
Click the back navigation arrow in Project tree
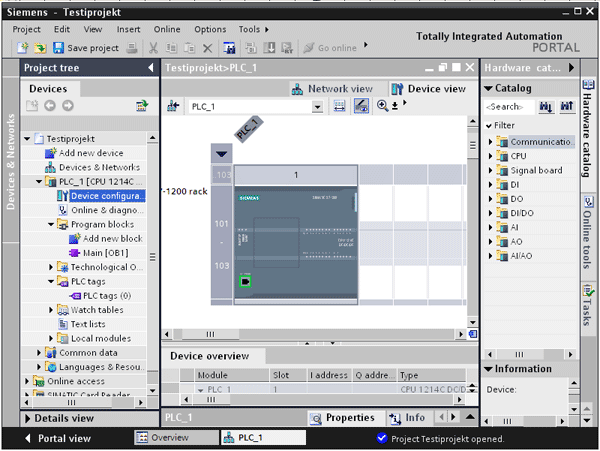pyautogui.click(x=50, y=106)
